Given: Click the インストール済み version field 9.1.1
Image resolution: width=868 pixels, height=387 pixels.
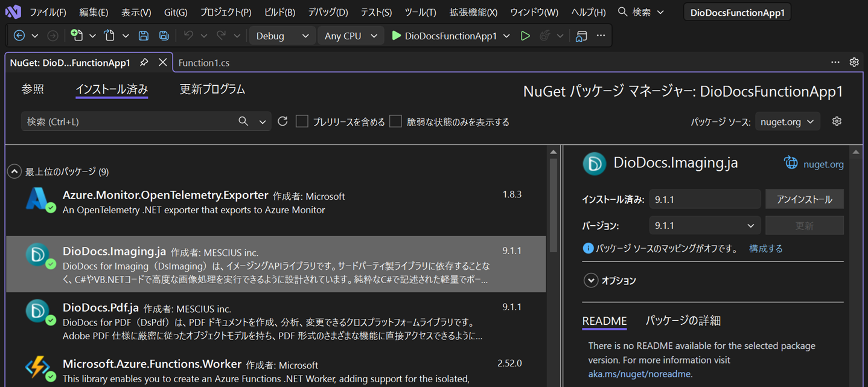Looking at the screenshot, I should [x=705, y=199].
